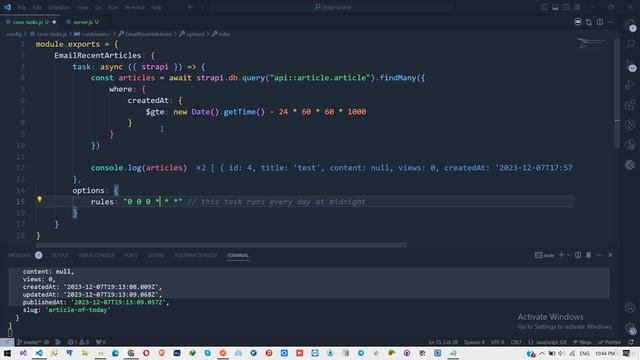Click Ln 15 Col position in status bar
Image resolution: width=640 pixels, height=360 pixels.
[443, 342]
